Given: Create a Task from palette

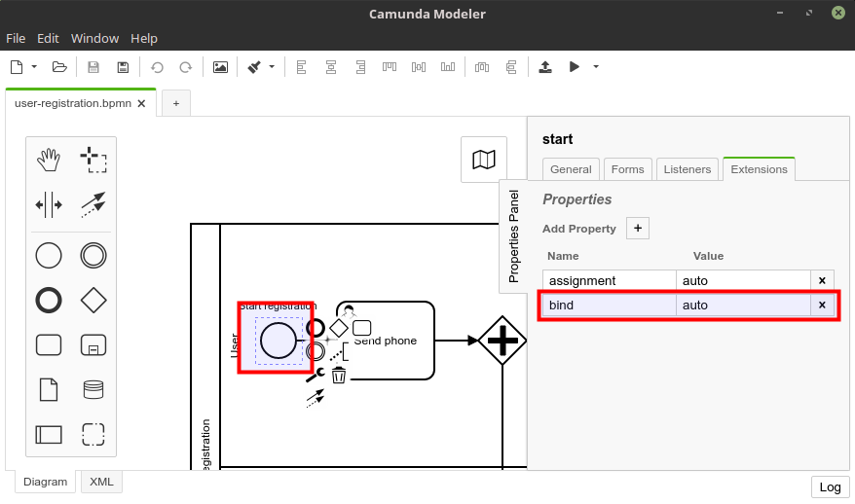Looking at the screenshot, I should (49, 344).
